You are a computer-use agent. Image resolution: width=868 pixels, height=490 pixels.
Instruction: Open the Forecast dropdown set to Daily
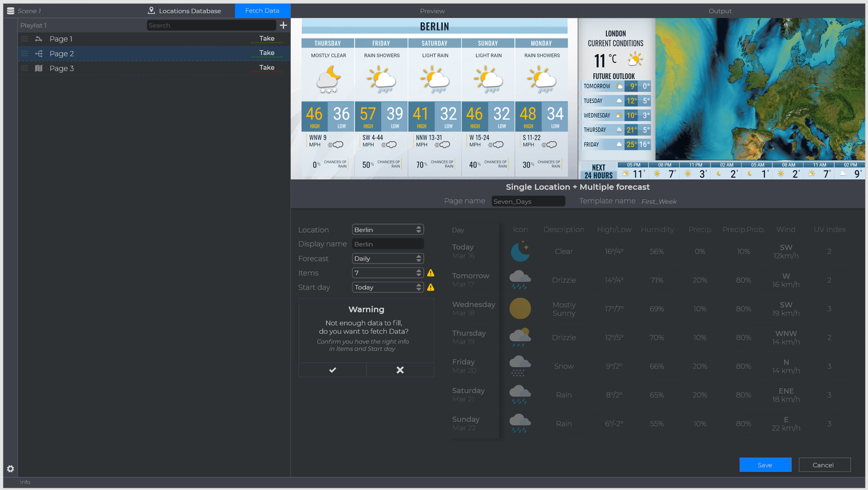tap(387, 258)
